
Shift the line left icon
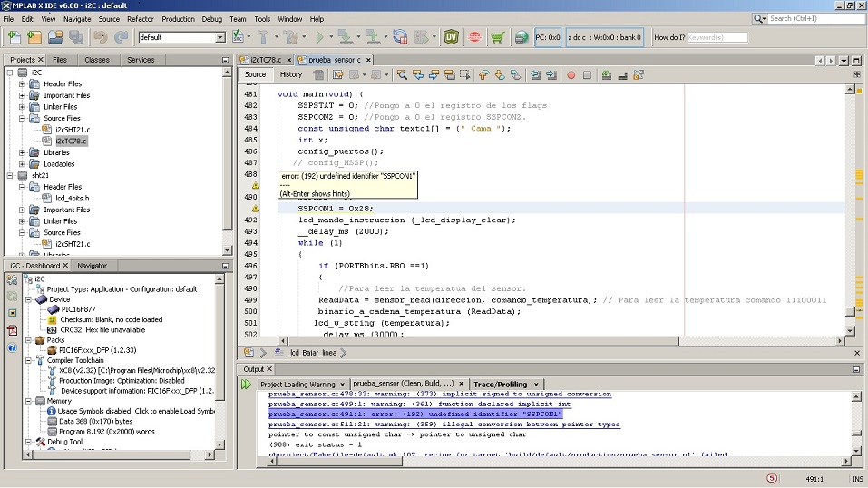(x=535, y=74)
